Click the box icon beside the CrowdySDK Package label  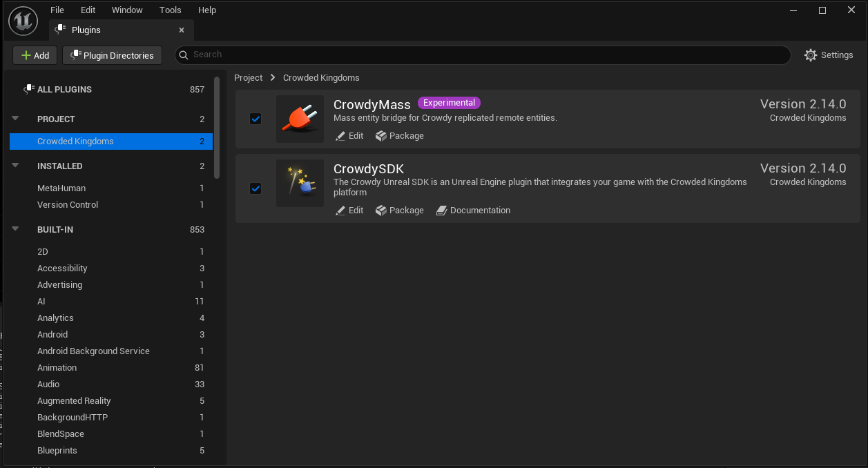pyautogui.click(x=380, y=211)
